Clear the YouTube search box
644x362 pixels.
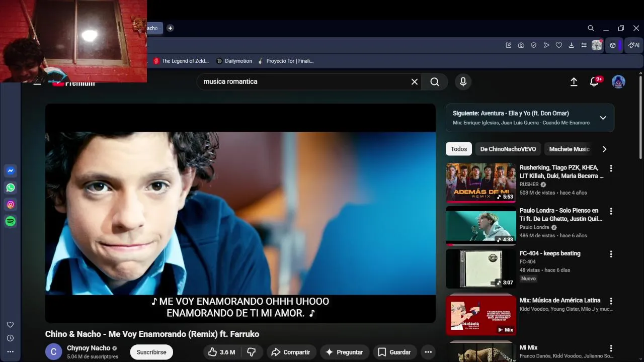tap(415, 82)
